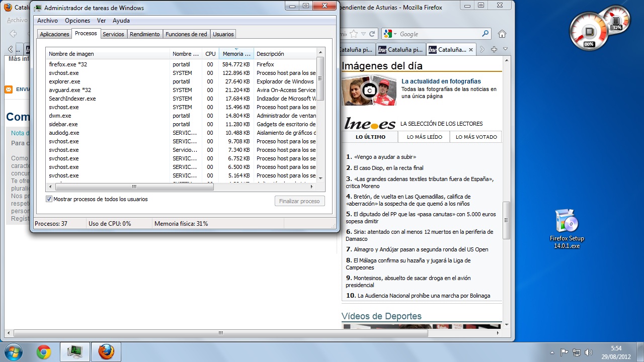Click the process list vertical scrollbar thumb
Screen dimensions: 644x362
320,78
